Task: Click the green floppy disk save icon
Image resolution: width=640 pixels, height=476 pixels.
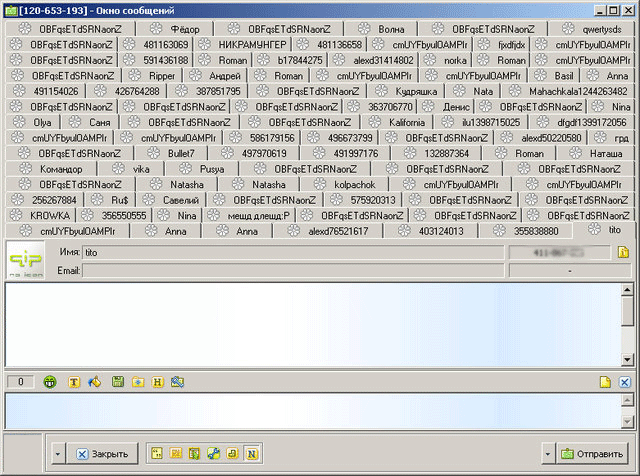Action: click(118, 382)
